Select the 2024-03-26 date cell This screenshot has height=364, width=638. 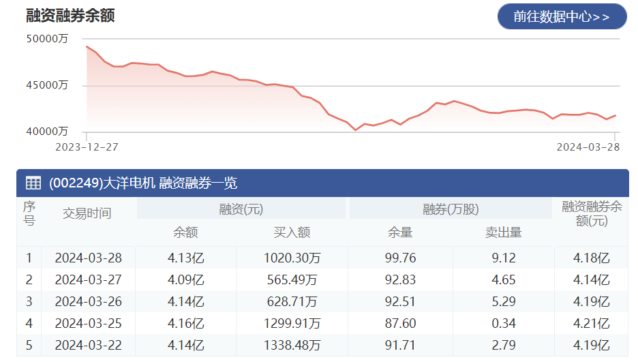89,302
